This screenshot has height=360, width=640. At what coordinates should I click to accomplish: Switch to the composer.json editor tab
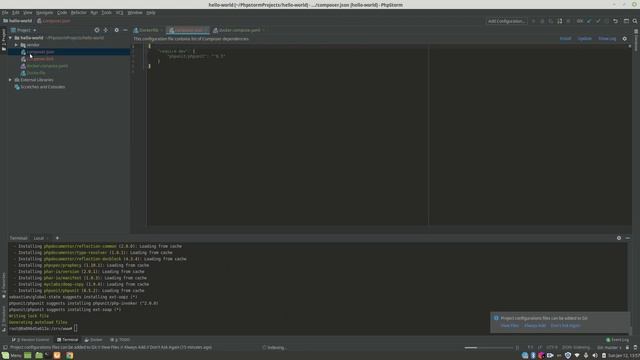pos(187,30)
